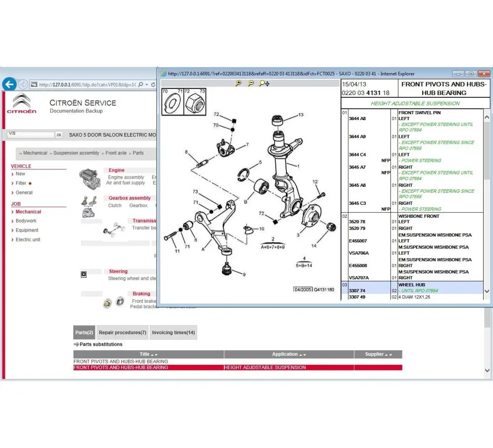The width and height of the screenshot is (493, 448).
Task: Click the VIS input field
Action: pyautogui.click(x=31, y=134)
